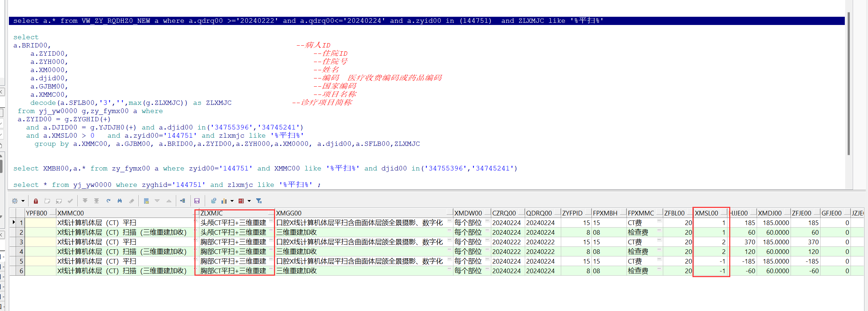
Task: Click the 'select XMBH00,a.*' statement line in the editor
Action: click(x=265, y=168)
